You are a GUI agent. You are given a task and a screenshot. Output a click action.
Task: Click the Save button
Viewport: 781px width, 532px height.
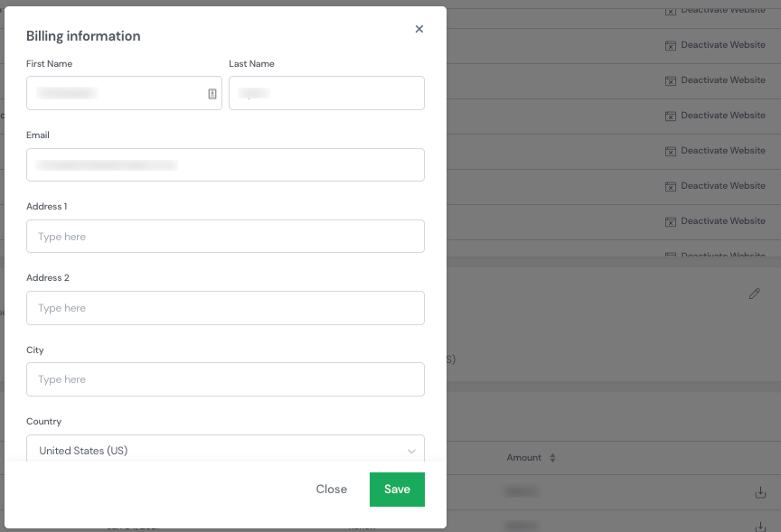(397, 489)
